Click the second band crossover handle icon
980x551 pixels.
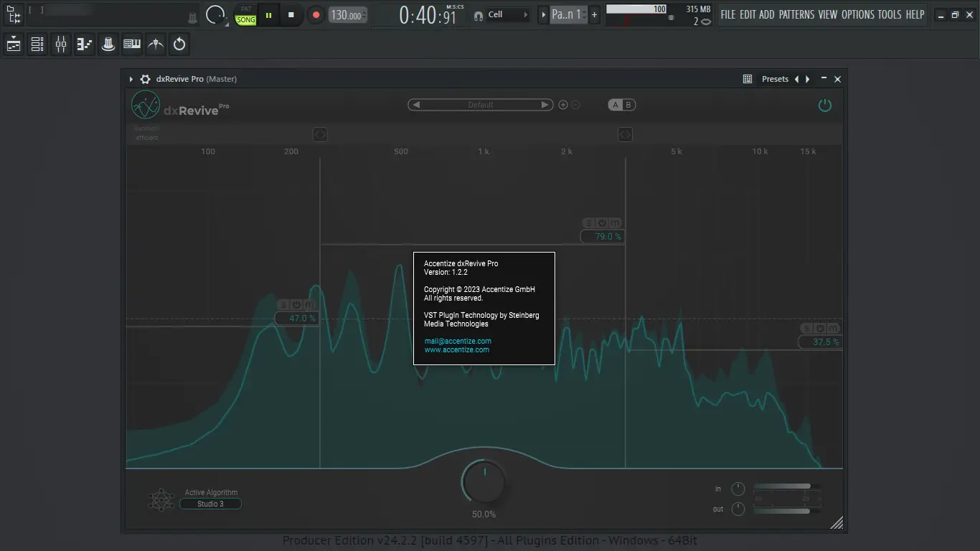click(625, 134)
